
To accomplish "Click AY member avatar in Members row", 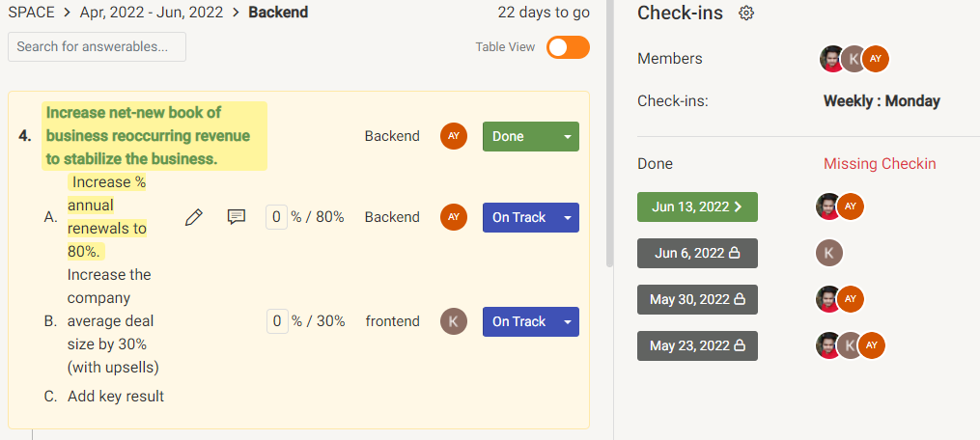I will (875, 59).
